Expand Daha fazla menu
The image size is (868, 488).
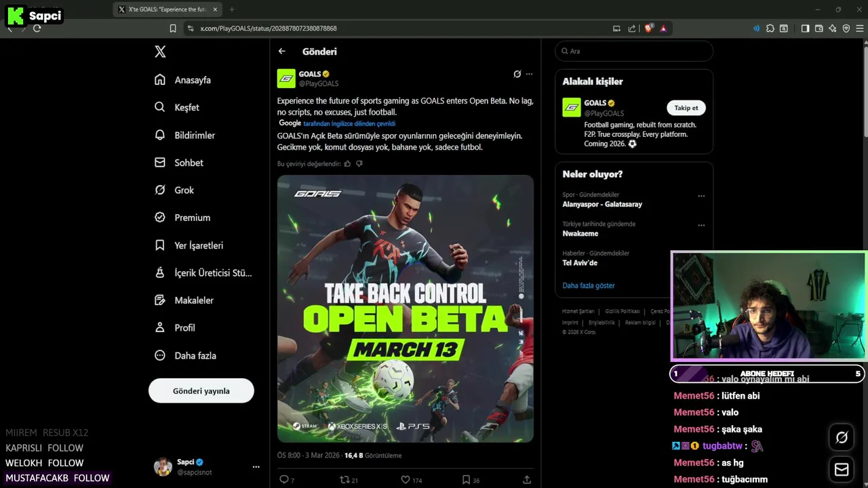coord(185,355)
